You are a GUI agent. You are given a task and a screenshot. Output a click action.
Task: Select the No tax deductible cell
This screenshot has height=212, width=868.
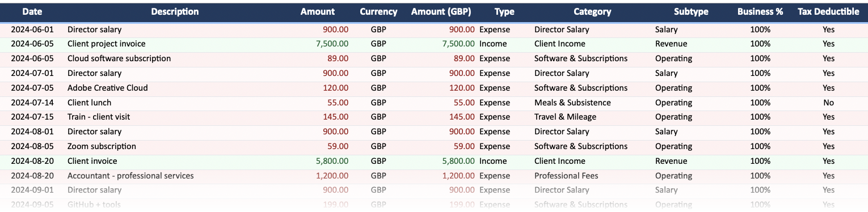pos(828,103)
